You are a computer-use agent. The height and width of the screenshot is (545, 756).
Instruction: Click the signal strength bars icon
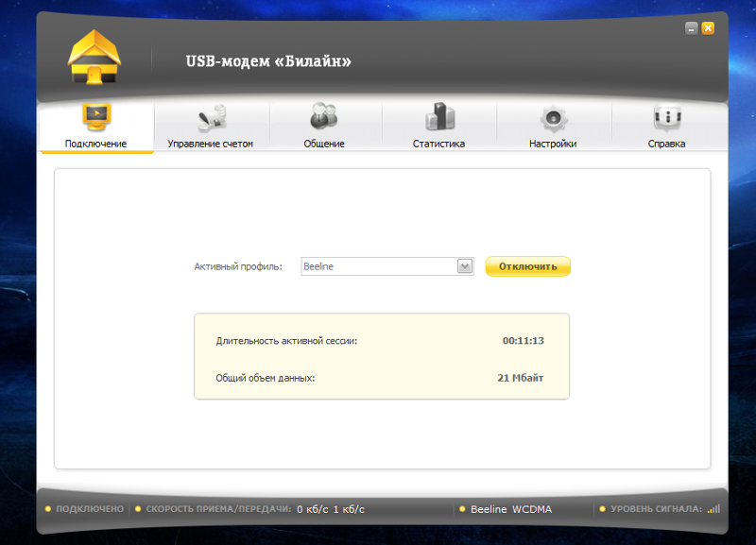[x=714, y=509]
